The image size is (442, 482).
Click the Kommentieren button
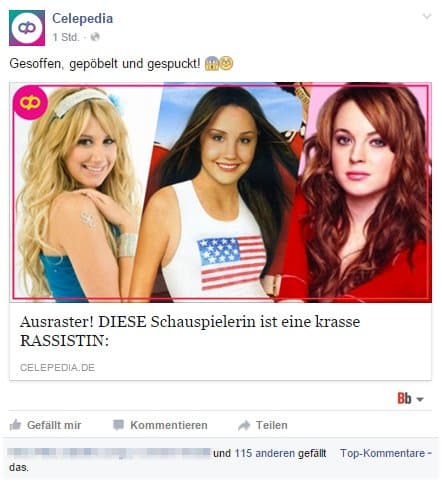[160, 425]
